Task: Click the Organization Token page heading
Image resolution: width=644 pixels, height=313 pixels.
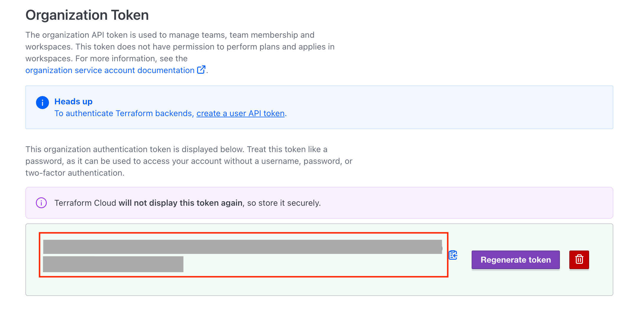Action: click(x=87, y=15)
